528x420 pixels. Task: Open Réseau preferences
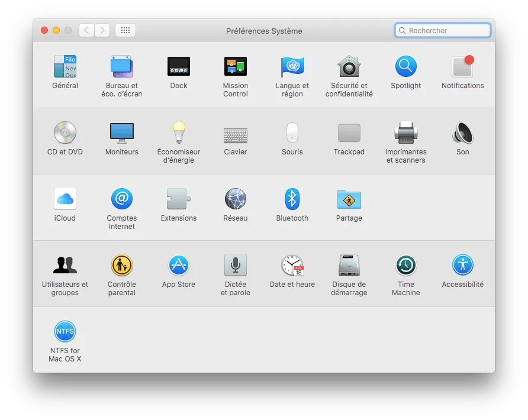tap(235, 198)
